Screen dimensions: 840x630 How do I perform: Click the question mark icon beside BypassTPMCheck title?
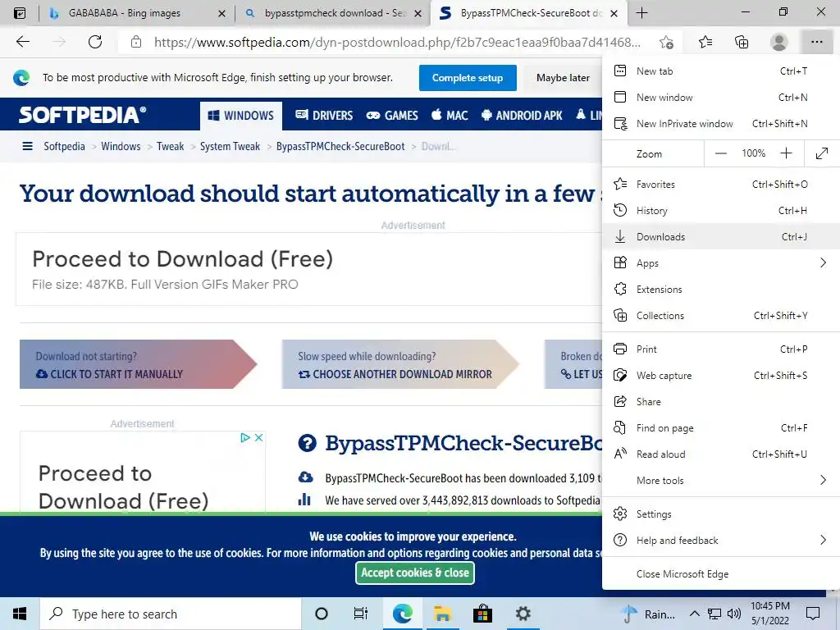pos(307,444)
